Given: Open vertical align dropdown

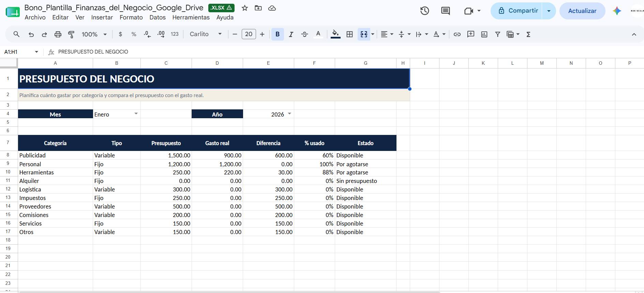Looking at the screenshot, I should point(405,34).
